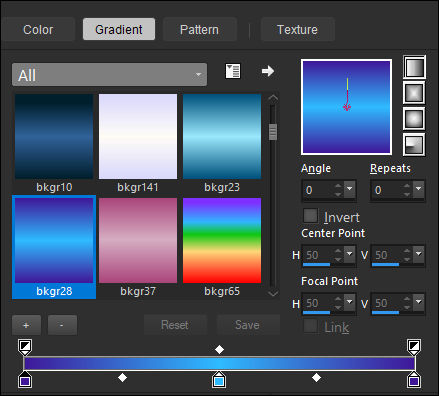439x396 pixels.
Task: Click the Save button
Action: (248, 325)
